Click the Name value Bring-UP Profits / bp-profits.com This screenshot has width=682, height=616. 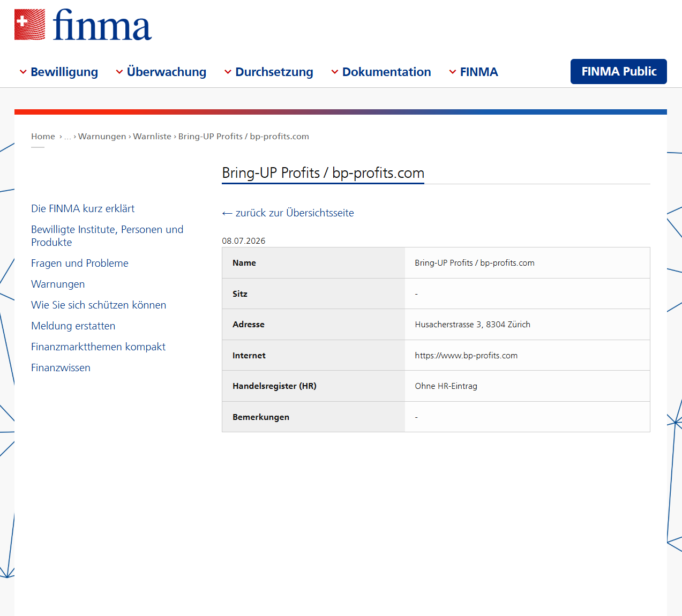475,263
